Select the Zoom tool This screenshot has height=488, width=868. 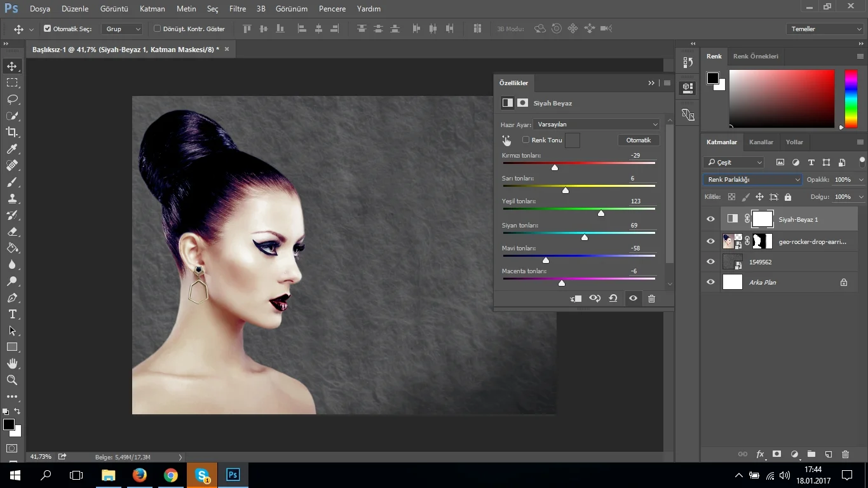[12, 380]
